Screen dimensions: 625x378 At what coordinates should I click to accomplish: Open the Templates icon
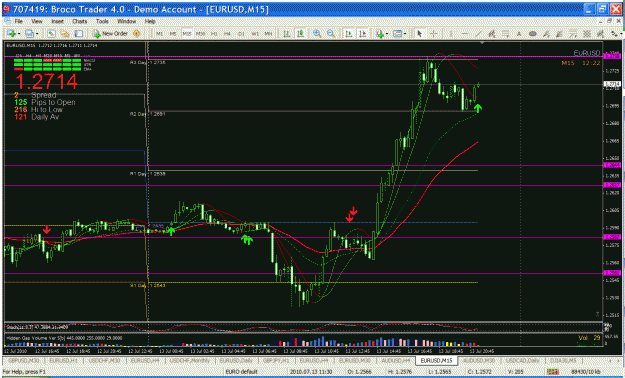pyautogui.click(x=397, y=34)
